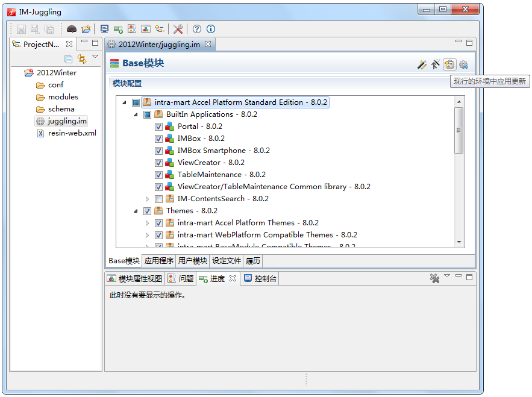Image resolution: width=532 pixels, height=397 pixels.
Task: Click the gear with blue arrow icon
Action: click(463, 64)
